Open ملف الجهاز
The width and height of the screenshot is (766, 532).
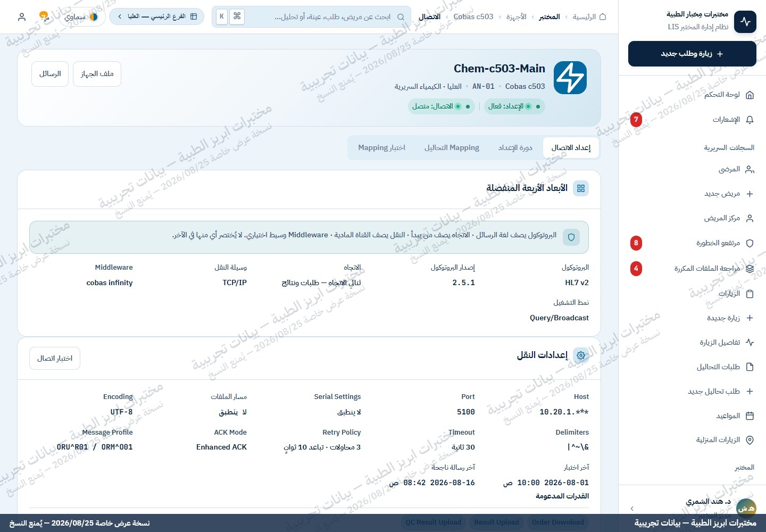point(97,74)
